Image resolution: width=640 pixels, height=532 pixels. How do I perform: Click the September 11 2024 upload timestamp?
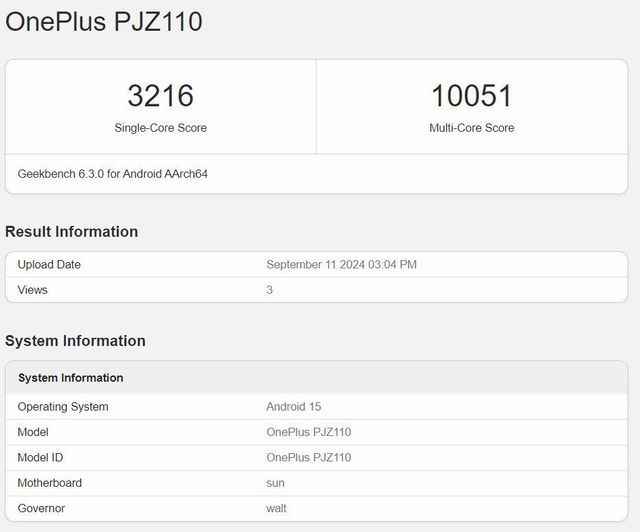tap(341, 265)
